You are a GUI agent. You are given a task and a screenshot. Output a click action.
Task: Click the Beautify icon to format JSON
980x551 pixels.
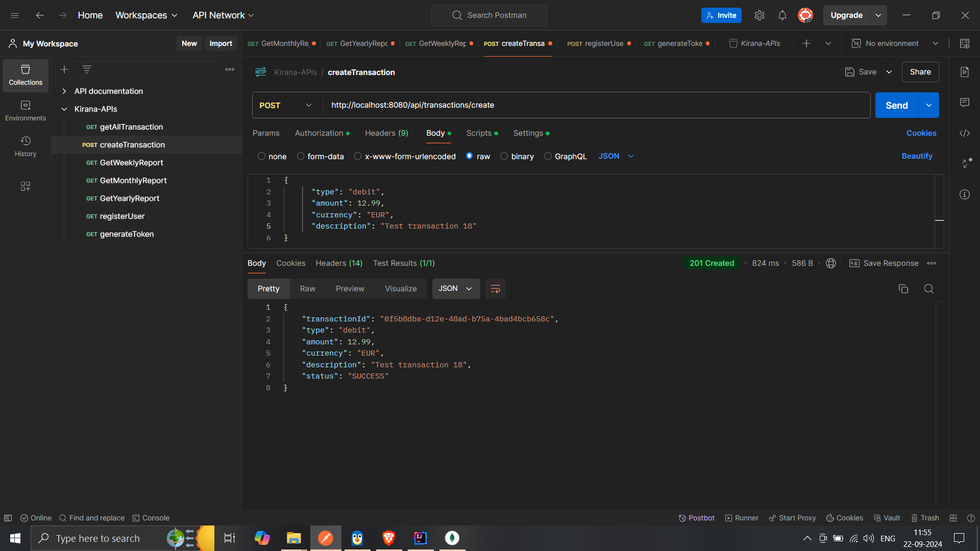pyautogui.click(x=917, y=156)
